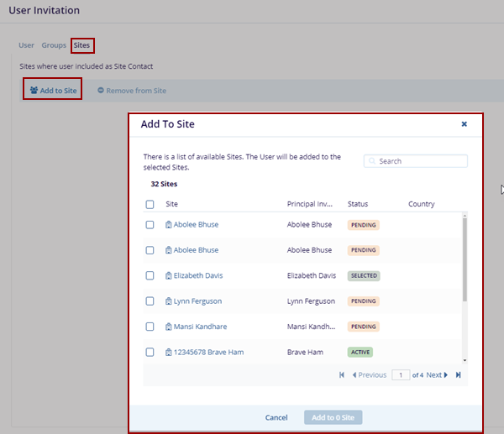Select the 12345678 Brave Ham checkbox
This screenshot has height=434, width=504.
click(x=150, y=353)
